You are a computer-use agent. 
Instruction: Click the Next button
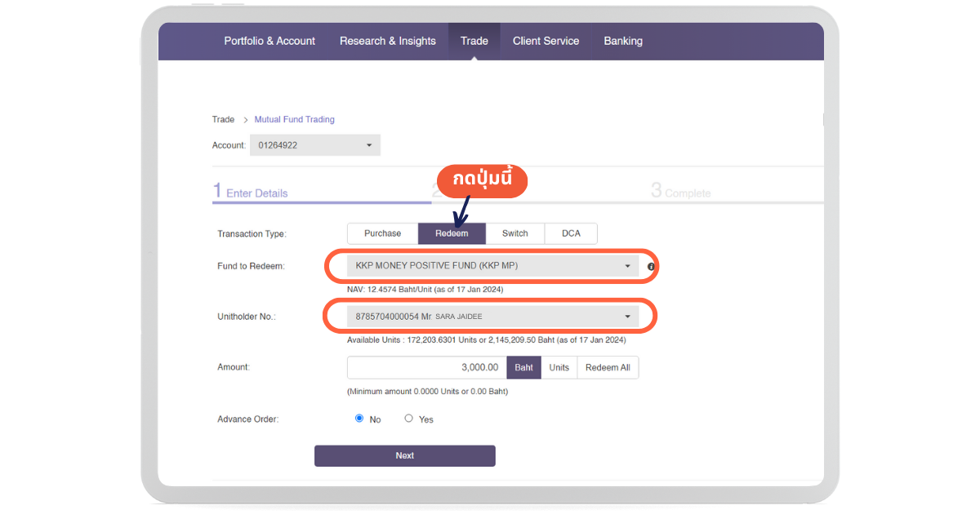coord(404,455)
